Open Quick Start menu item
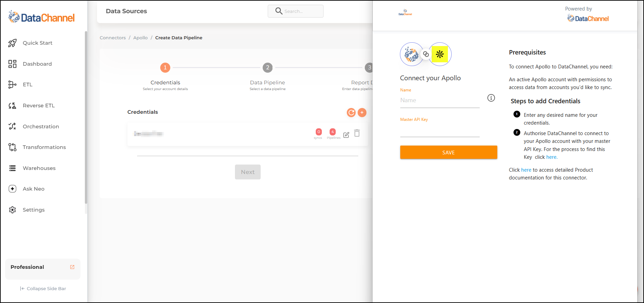 pyautogui.click(x=38, y=43)
